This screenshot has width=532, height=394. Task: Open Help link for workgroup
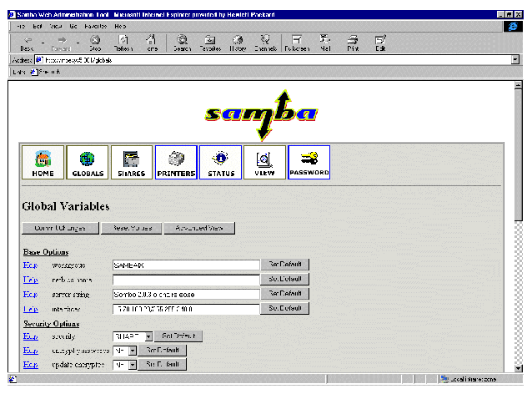point(31,265)
